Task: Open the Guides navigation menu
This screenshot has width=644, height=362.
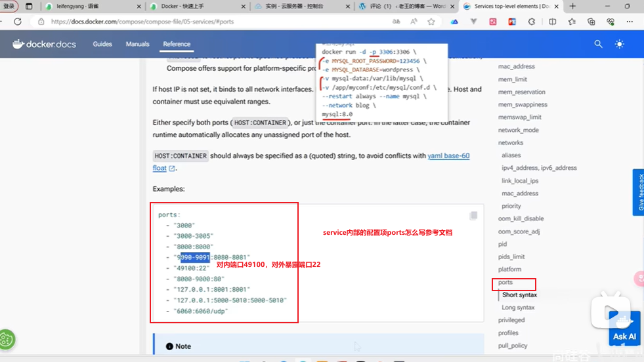Action: 102,44
